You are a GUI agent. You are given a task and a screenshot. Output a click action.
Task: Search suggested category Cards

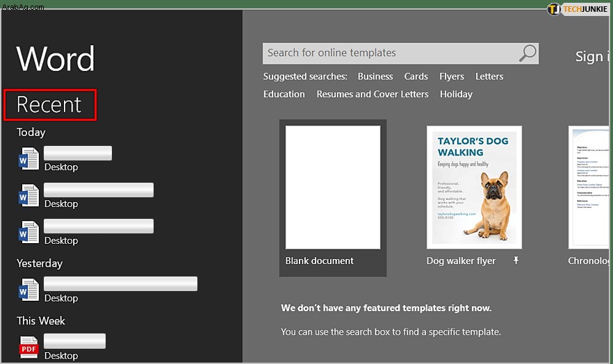click(x=416, y=76)
